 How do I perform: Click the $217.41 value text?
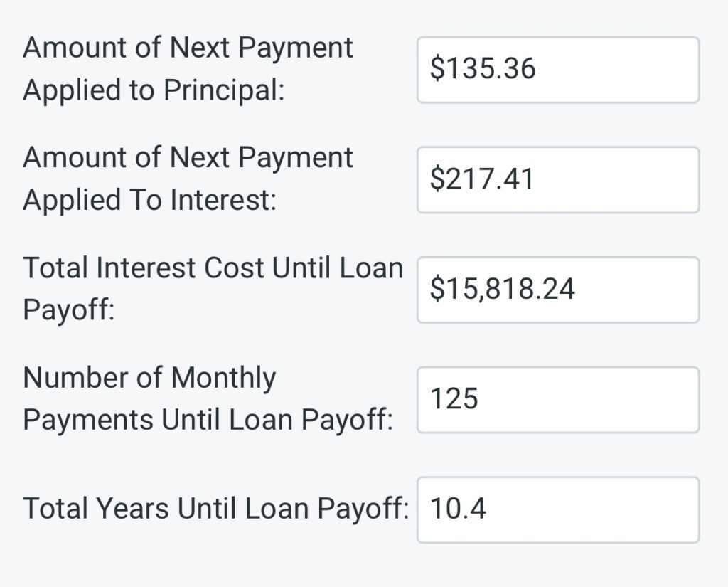click(481, 179)
